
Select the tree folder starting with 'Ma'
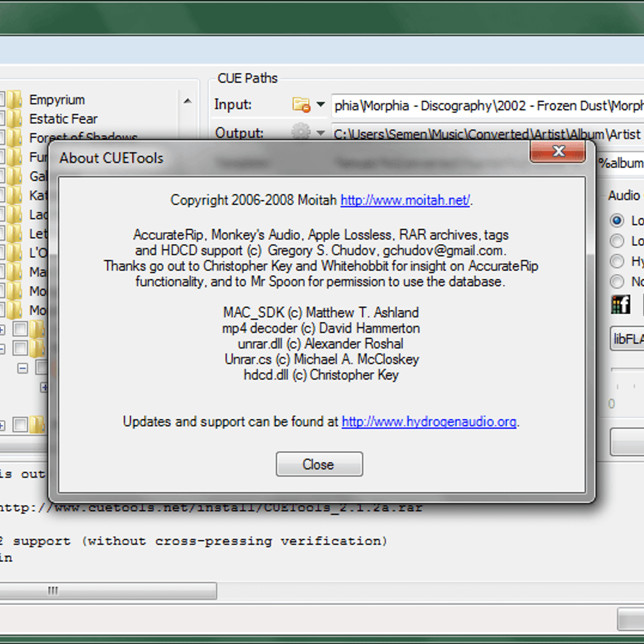tap(38, 272)
